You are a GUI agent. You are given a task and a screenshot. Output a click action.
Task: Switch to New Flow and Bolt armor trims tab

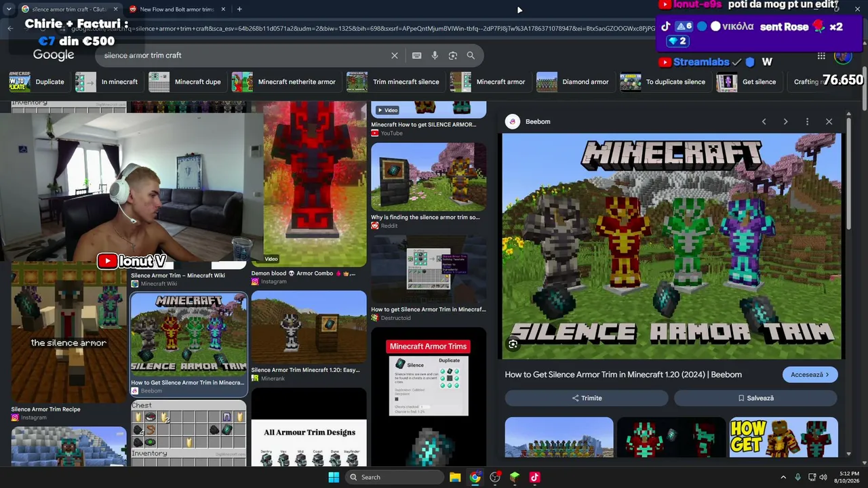coord(177,9)
